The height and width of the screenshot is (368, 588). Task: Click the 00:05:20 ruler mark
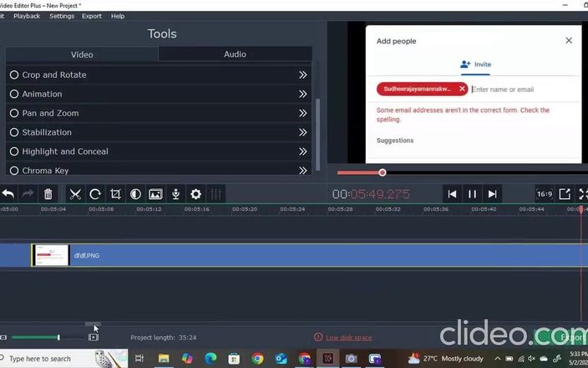[245, 209]
